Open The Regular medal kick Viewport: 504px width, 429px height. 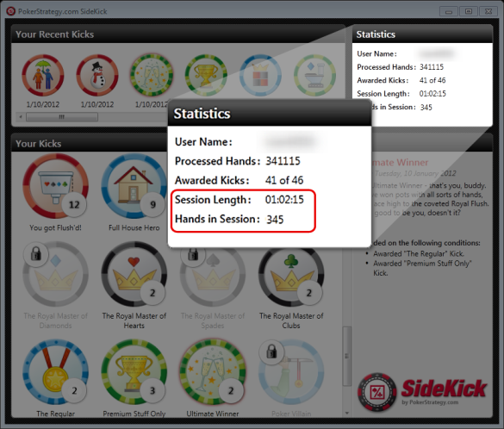coord(55,372)
